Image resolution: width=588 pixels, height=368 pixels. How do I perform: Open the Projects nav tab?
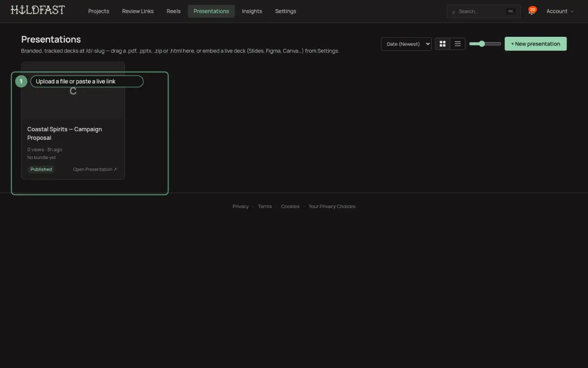[x=98, y=11]
